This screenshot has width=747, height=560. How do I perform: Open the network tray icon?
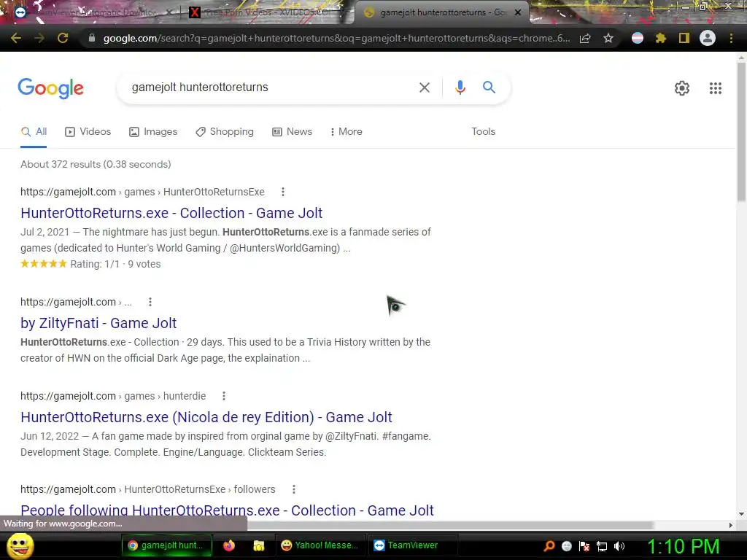[x=602, y=546]
